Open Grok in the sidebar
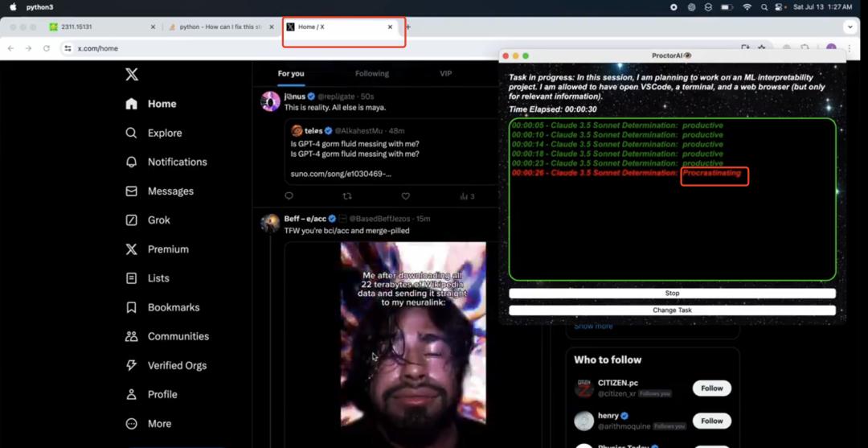 (x=147, y=220)
